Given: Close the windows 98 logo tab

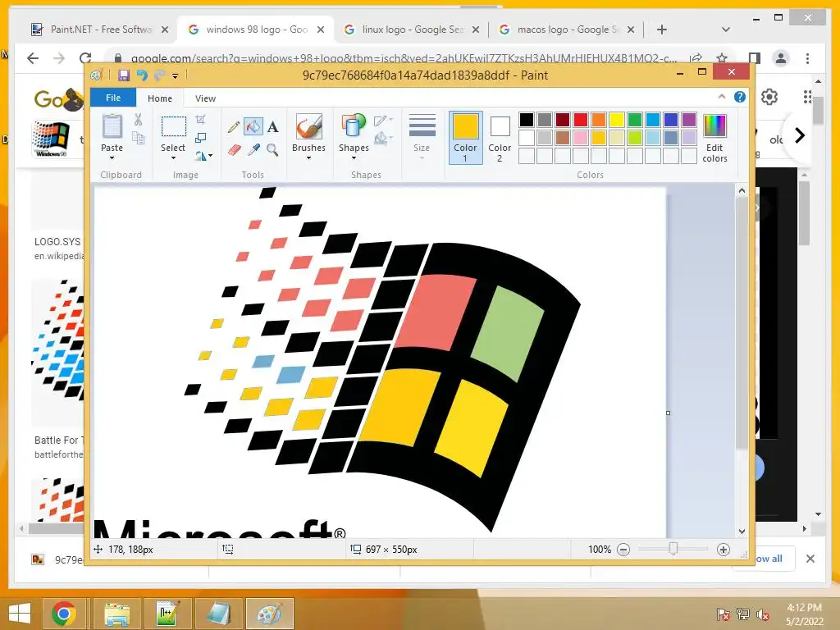Looking at the screenshot, I should coord(321,30).
